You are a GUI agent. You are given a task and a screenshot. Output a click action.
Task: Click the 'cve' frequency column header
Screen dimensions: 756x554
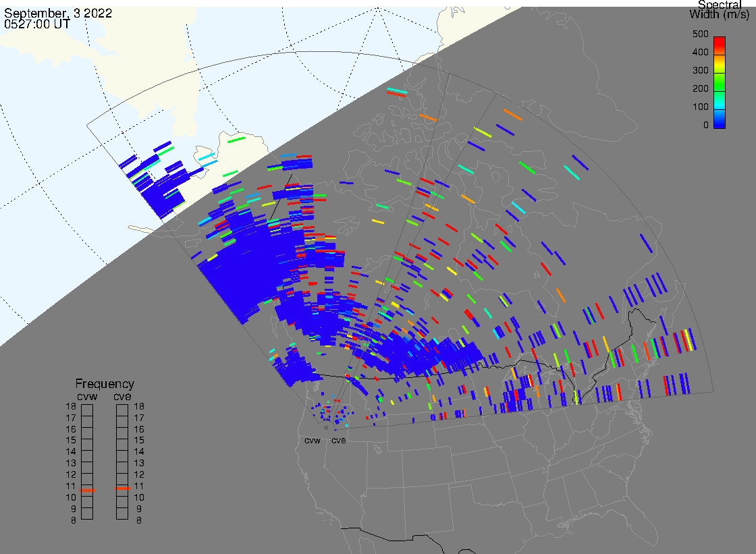tap(122, 396)
